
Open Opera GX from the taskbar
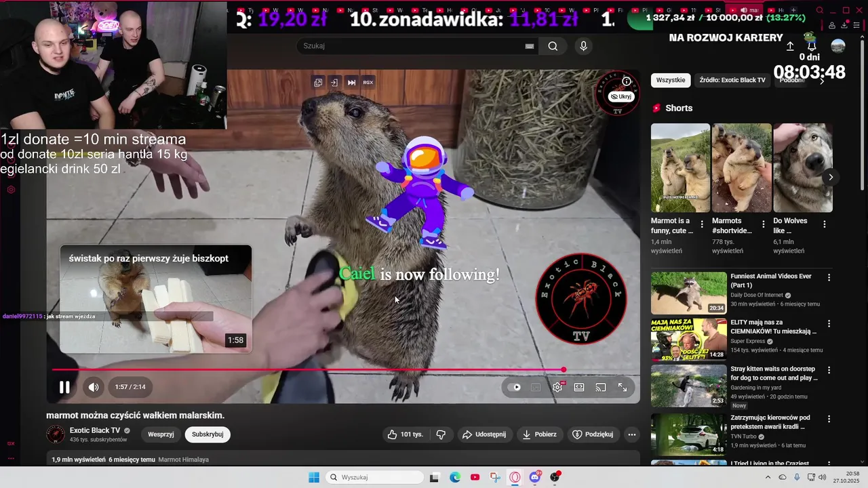coord(515,477)
